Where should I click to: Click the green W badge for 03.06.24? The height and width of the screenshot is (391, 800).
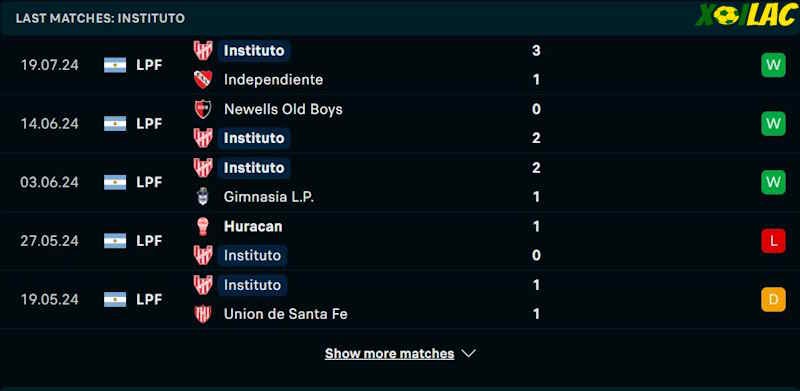click(x=773, y=182)
